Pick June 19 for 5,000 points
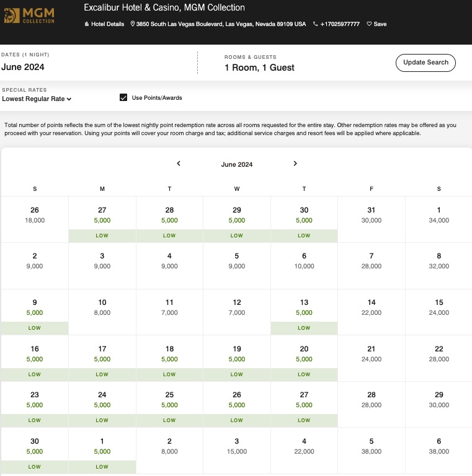The image size is (472, 476). 237,354
